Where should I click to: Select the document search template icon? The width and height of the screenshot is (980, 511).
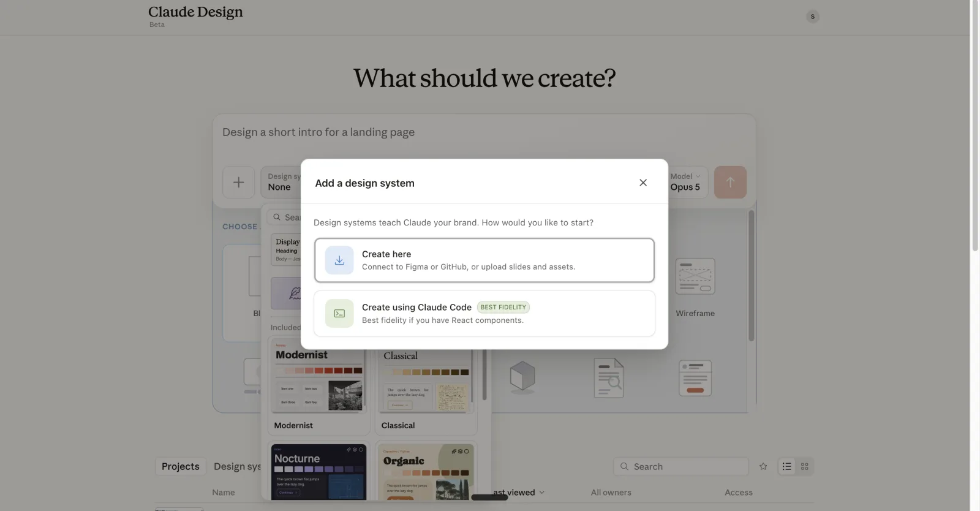click(609, 378)
